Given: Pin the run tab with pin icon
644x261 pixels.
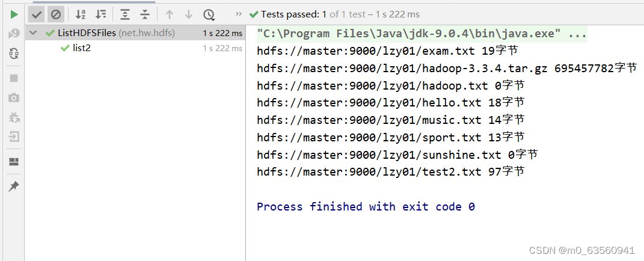Looking at the screenshot, I should [14, 186].
